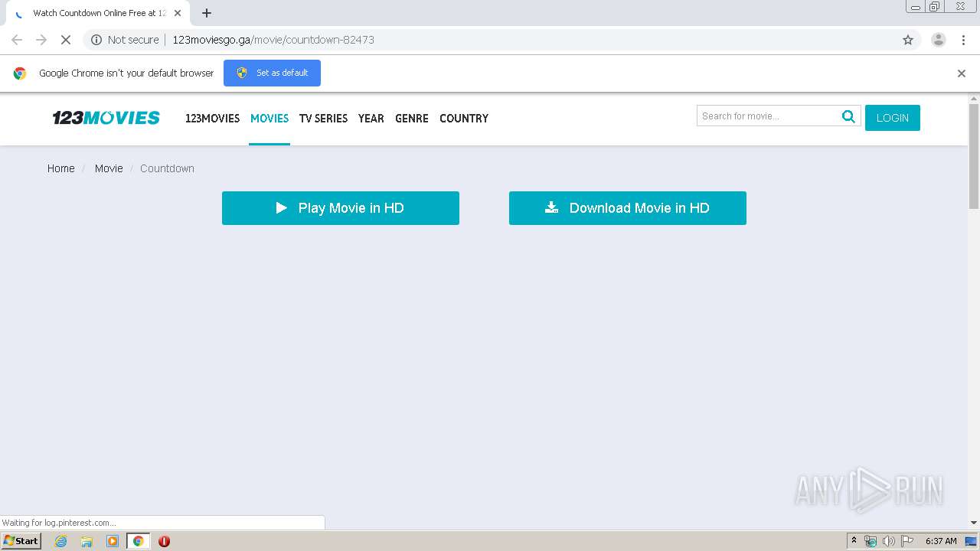Open the Action Center flag icon
This screenshot has width=980, height=551.
click(907, 541)
